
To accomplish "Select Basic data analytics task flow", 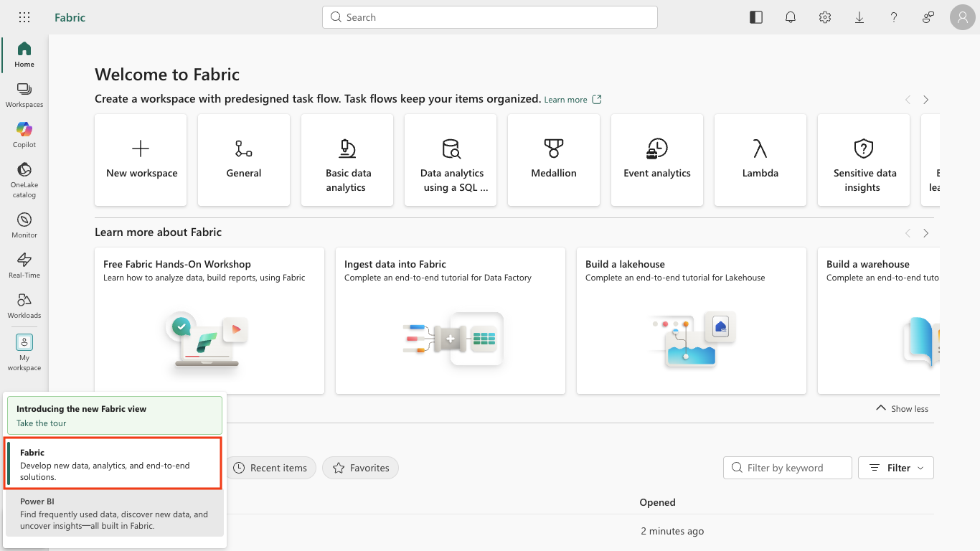I will (x=347, y=160).
